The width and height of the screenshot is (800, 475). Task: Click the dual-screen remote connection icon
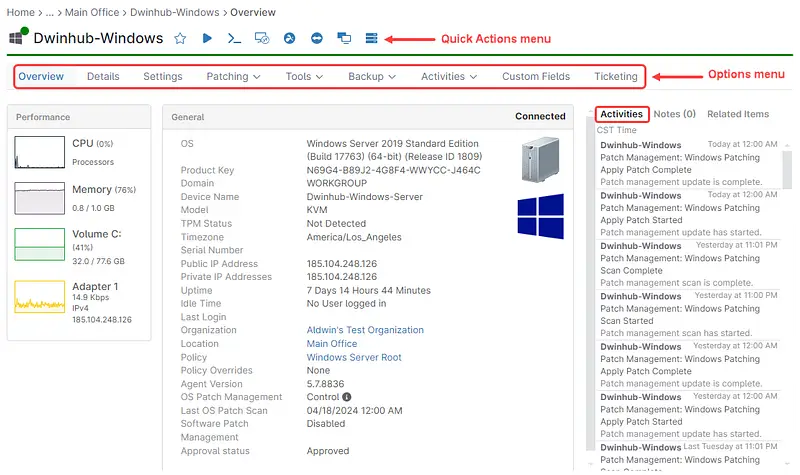[344, 39]
